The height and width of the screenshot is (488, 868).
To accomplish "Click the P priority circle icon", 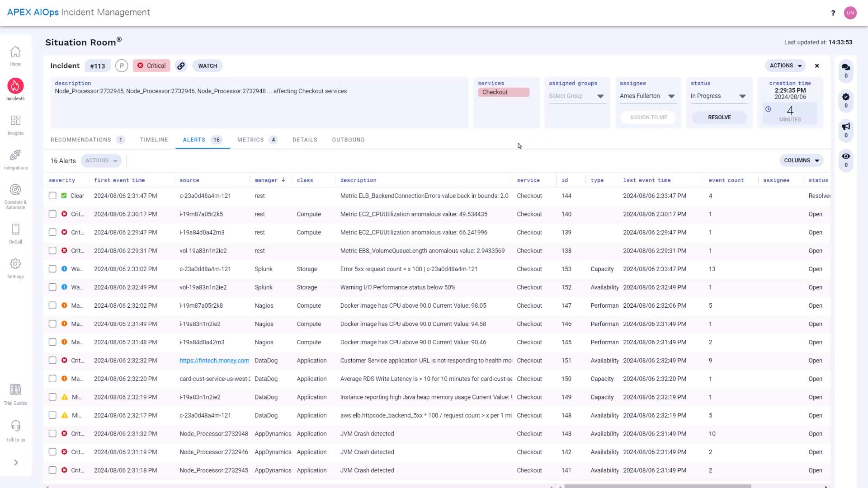I will pyautogui.click(x=122, y=66).
